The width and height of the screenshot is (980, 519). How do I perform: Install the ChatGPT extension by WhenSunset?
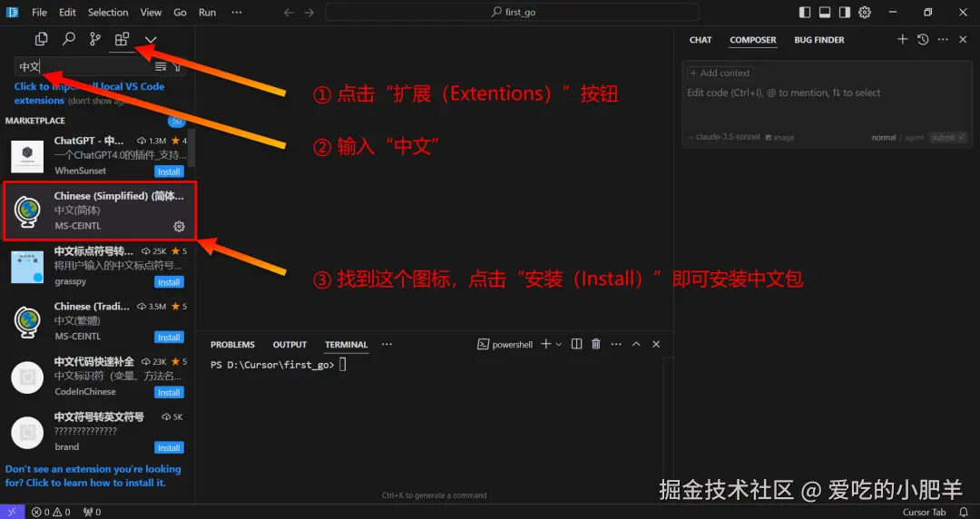tap(169, 171)
